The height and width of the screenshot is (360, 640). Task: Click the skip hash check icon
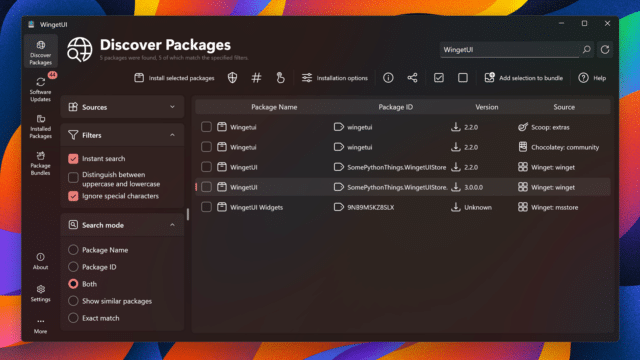[x=256, y=78]
